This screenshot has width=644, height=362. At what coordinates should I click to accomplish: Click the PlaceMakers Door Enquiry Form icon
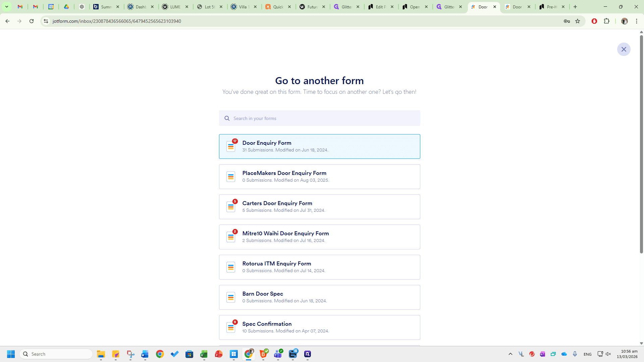pyautogui.click(x=231, y=177)
